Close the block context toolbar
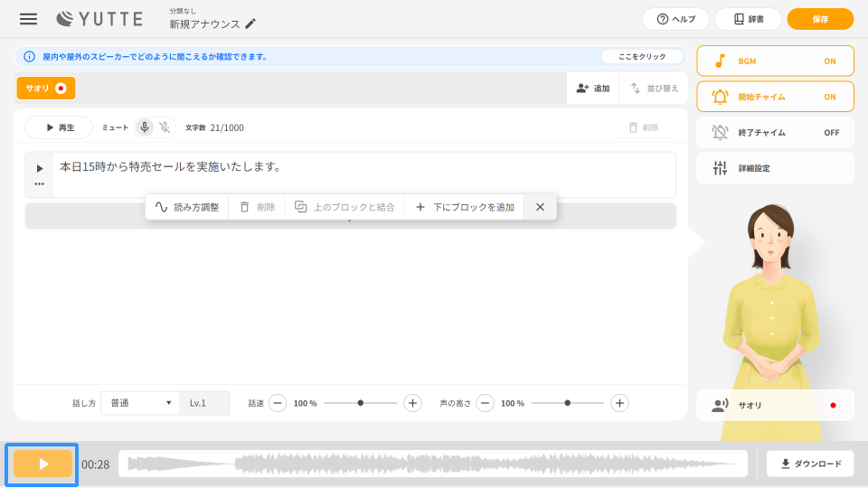 click(x=540, y=207)
